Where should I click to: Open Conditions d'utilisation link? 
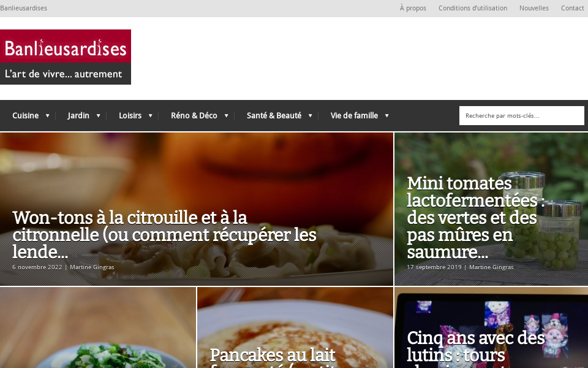[473, 8]
